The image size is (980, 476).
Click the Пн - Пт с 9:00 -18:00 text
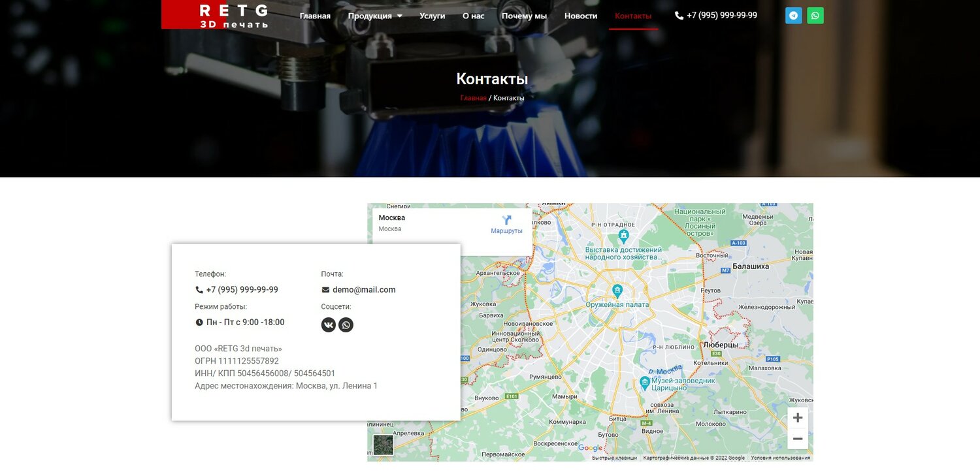[246, 323]
